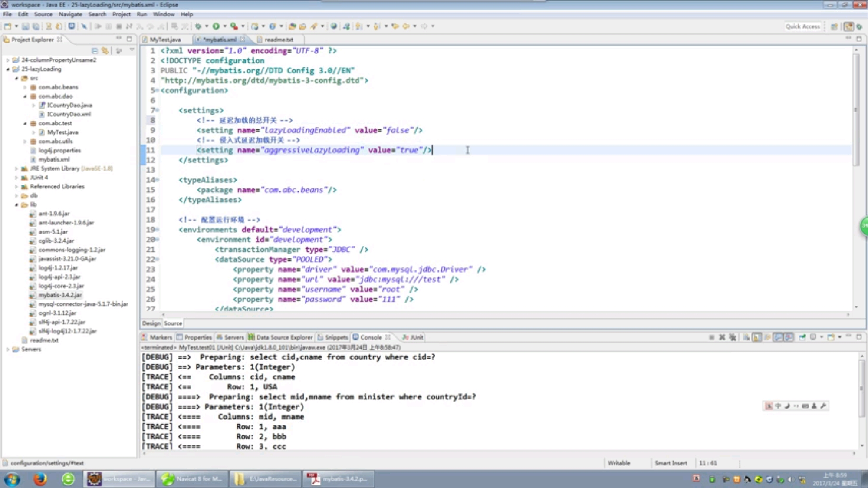Click the editor vertical scrollbar
This screenshot has height=488, width=868.
[856, 109]
